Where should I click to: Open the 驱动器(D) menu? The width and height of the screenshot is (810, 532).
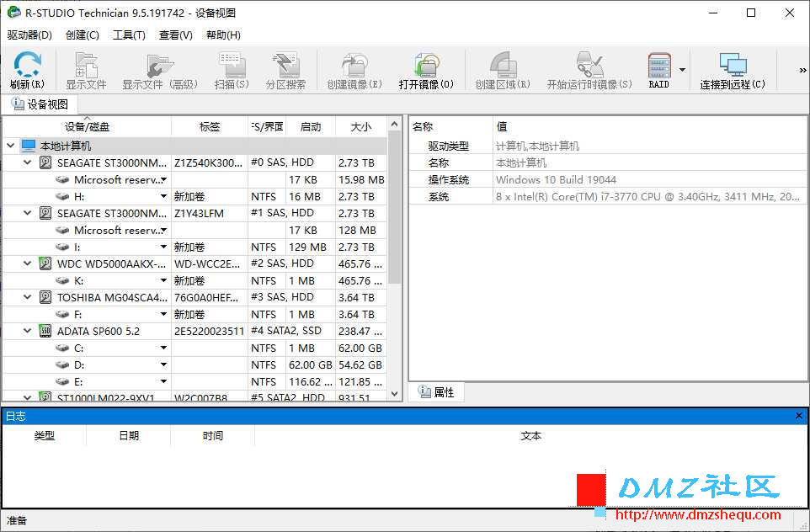(x=30, y=35)
